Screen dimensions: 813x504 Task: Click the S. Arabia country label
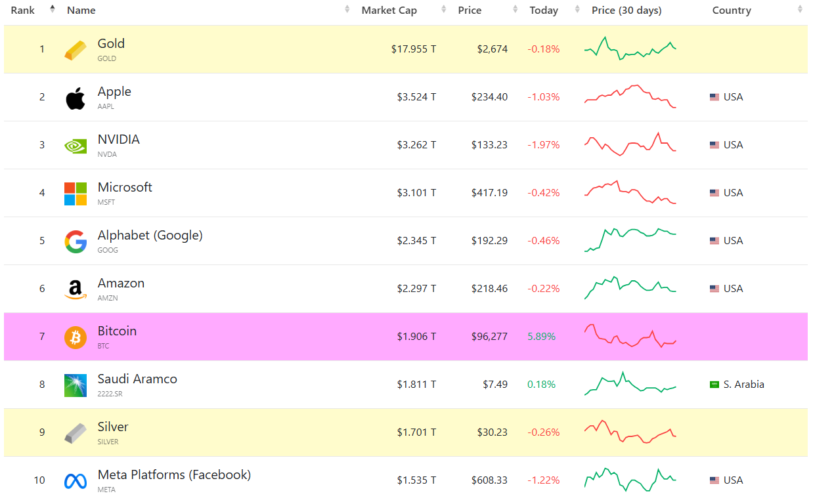[744, 385]
